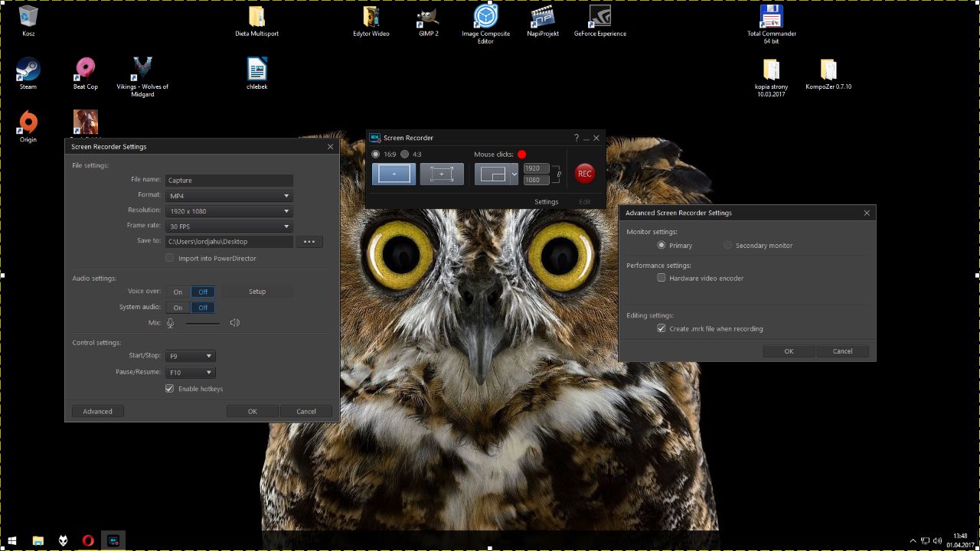Launch Image Composite Editor

485,24
